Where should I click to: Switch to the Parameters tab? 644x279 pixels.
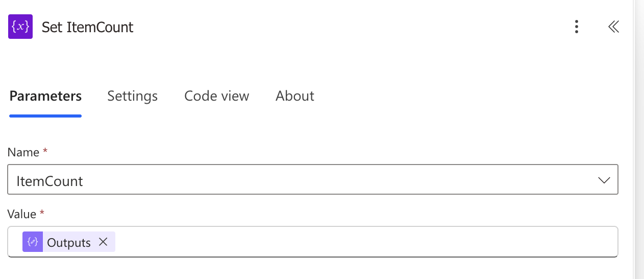45,96
